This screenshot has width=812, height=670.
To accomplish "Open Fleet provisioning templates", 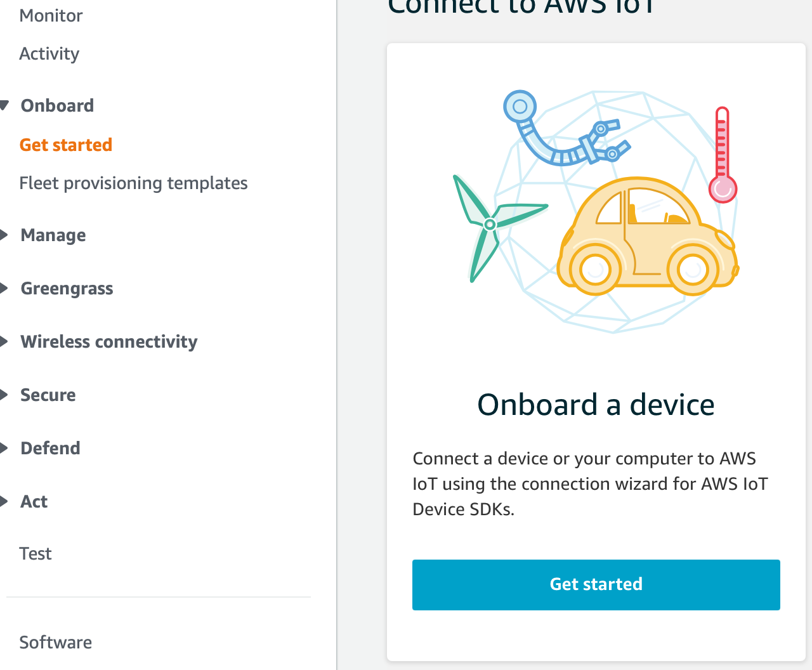I will [x=133, y=183].
